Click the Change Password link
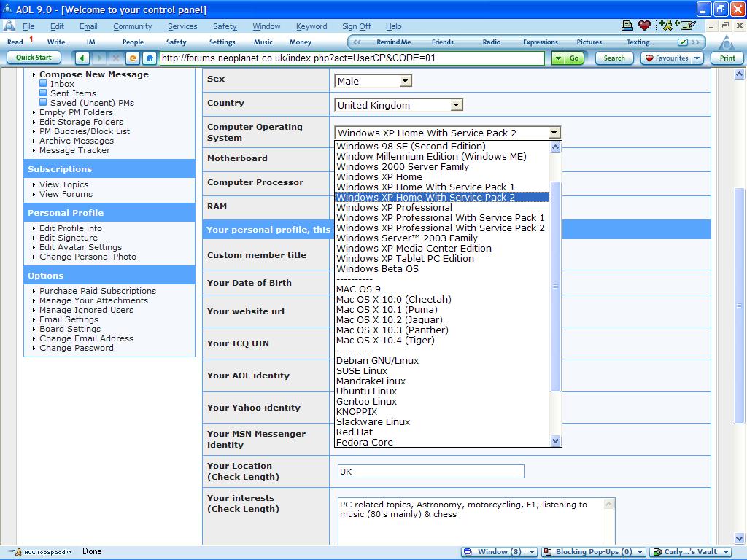 point(76,348)
